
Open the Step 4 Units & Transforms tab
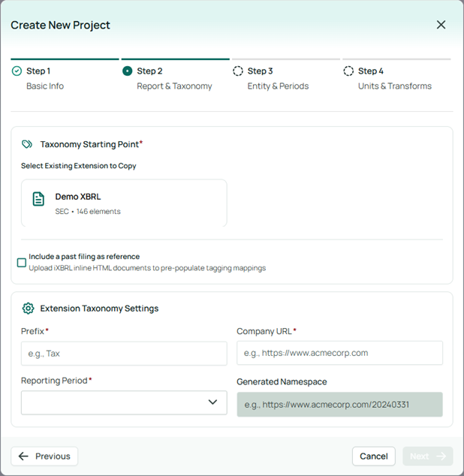[x=396, y=76]
